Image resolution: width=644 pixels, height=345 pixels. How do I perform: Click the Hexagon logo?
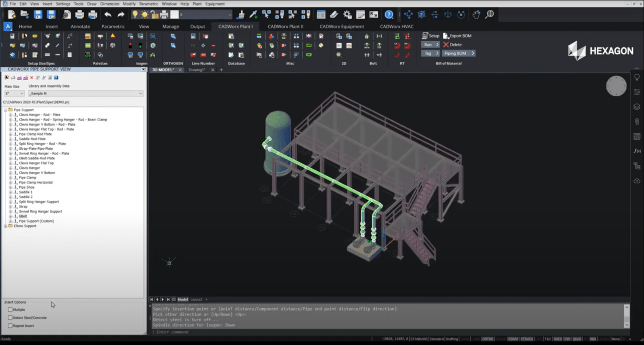point(600,51)
